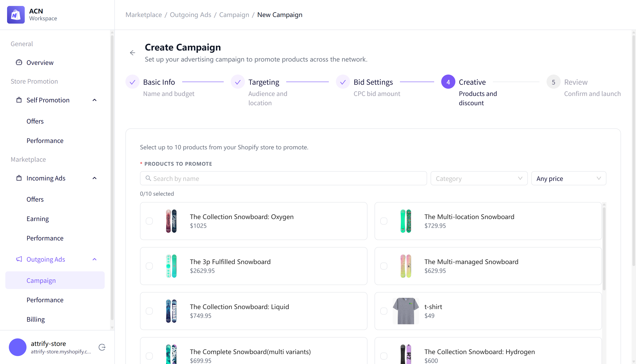Go to the Basic Info step label

(159, 82)
